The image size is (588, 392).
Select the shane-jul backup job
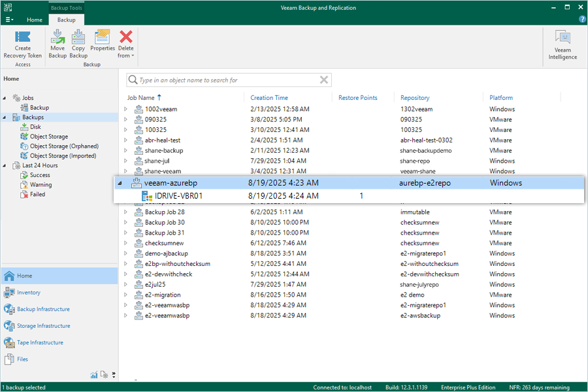coord(157,161)
